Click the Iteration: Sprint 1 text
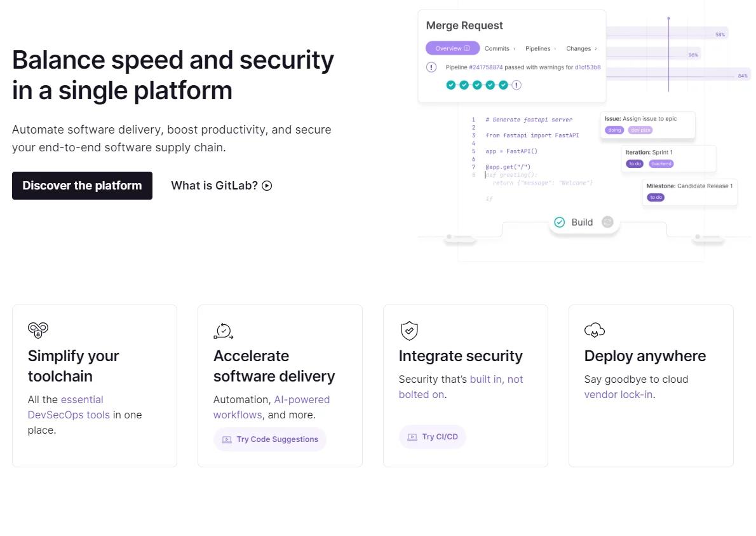Image resolution: width=756 pixels, height=536 pixels. click(649, 152)
